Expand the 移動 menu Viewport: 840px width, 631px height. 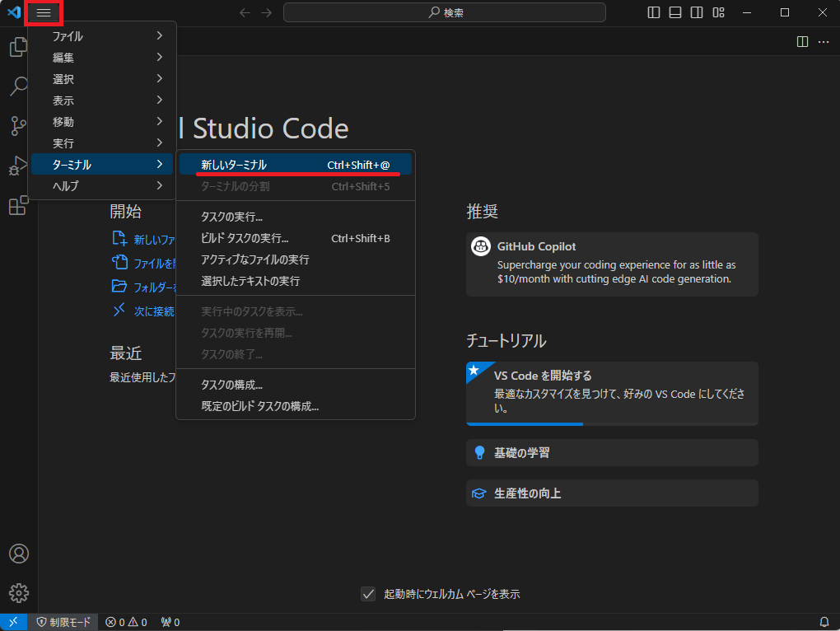[x=102, y=122]
